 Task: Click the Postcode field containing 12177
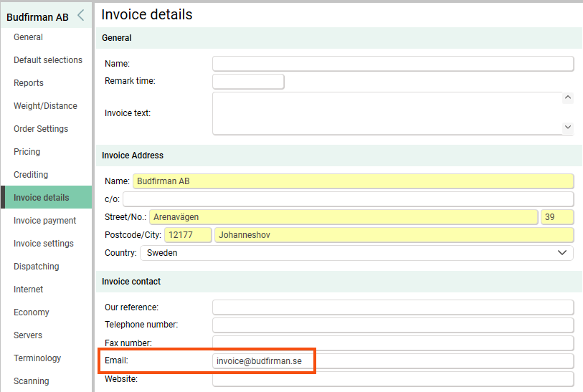(x=188, y=235)
